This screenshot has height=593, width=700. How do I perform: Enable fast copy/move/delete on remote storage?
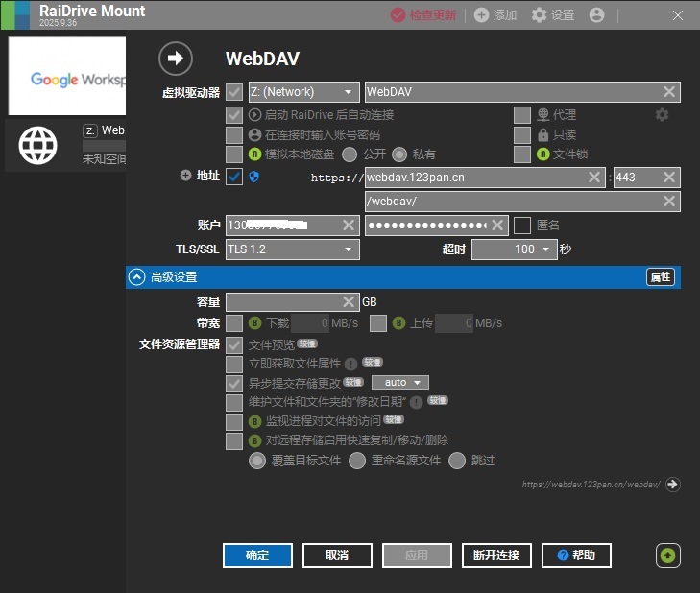click(234, 441)
